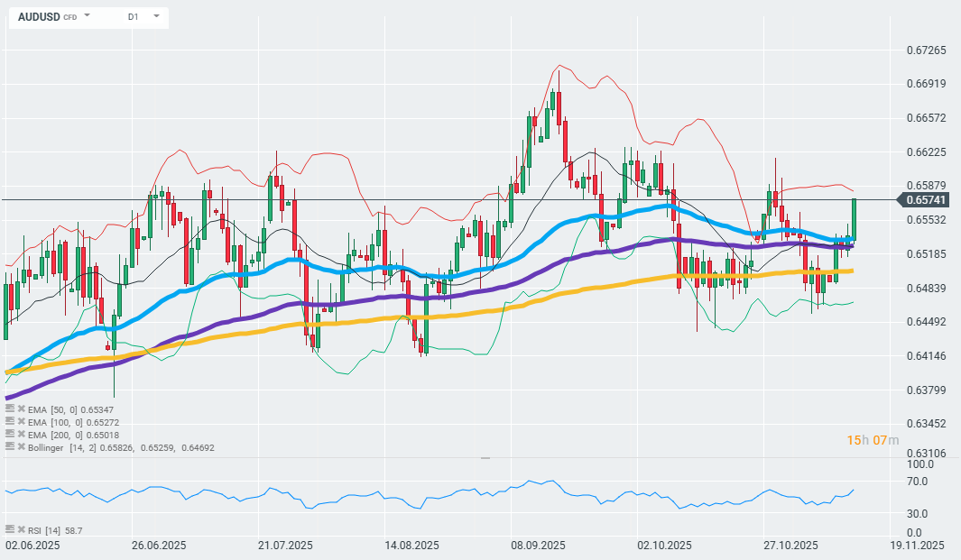Screen dimensions: 961x560
Task: Click price axis value 0.65879
Action: click(926, 186)
